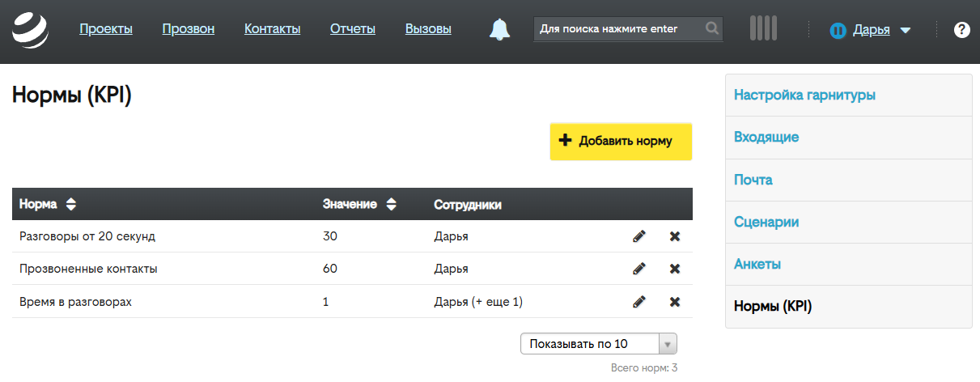Navigate to Отчеты
This screenshot has height=382, width=980.
353,29
